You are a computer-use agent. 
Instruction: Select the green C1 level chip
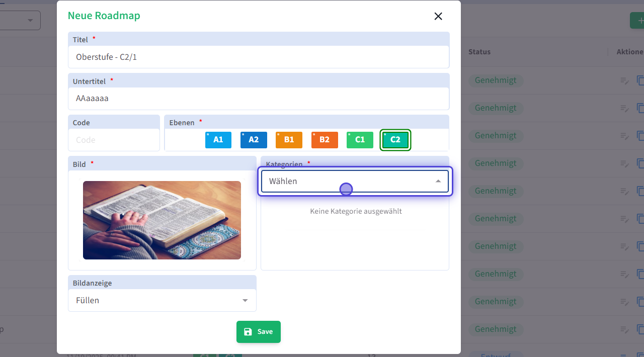(360, 140)
